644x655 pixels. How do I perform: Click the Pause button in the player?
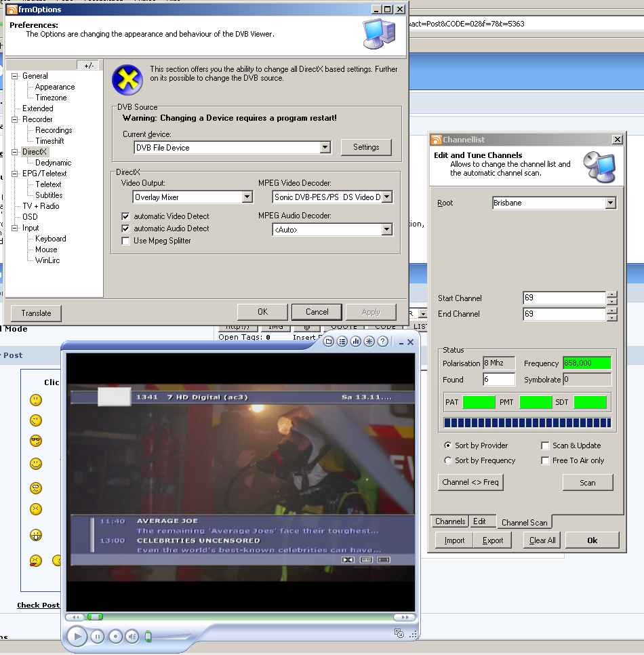(x=98, y=637)
